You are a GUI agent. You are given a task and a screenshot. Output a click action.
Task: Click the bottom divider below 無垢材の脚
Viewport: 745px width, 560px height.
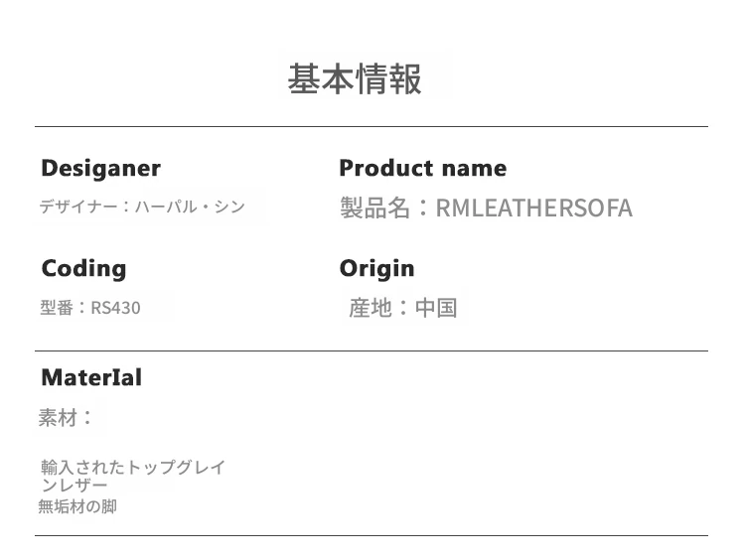(x=372, y=536)
